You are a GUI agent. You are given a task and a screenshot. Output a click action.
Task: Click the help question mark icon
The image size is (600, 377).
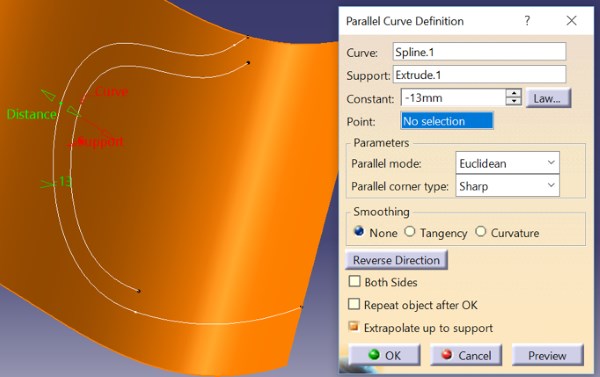pos(527,20)
